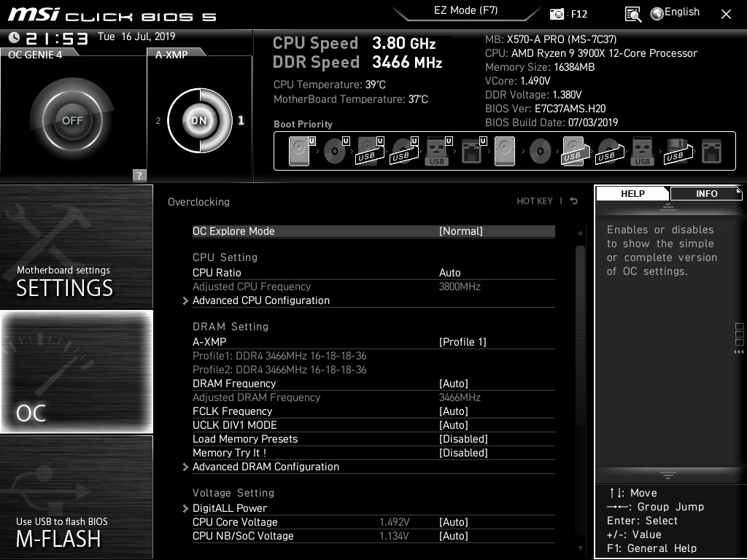Open the SETTINGS motherboard settings section
The image size is (747, 560).
click(x=76, y=246)
